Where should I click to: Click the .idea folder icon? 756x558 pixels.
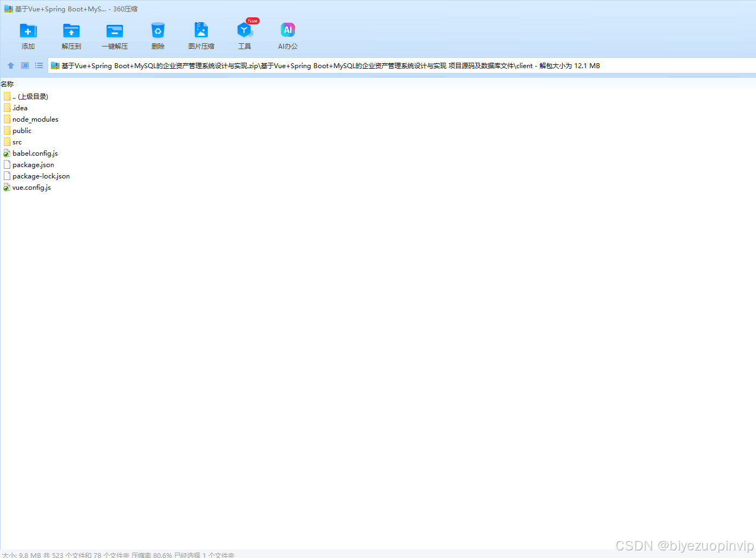pos(7,108)
